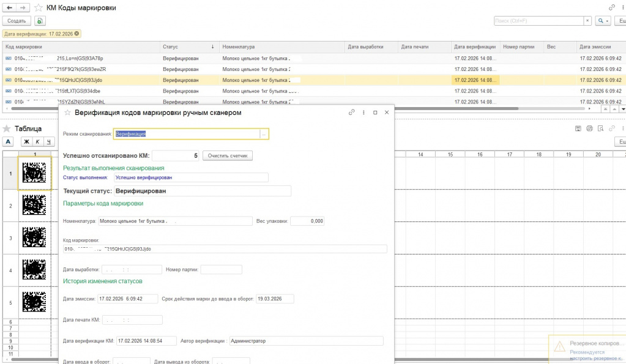Screen dimensions: 626x364
Task: Click the Дата выработки column header
Action: 371,46
